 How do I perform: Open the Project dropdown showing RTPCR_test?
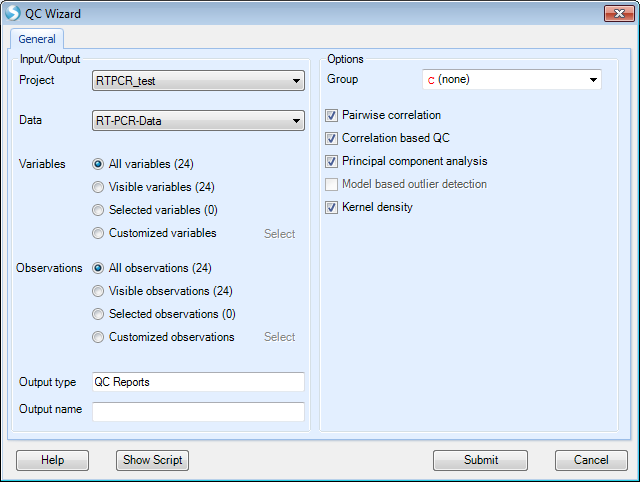coord(198,81)
